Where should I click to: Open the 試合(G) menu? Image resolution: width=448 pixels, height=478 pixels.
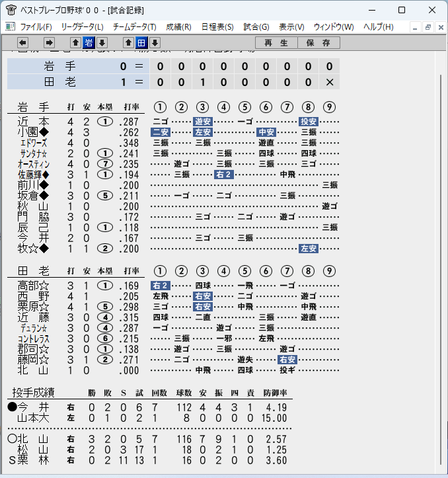[x=256, y=27]
